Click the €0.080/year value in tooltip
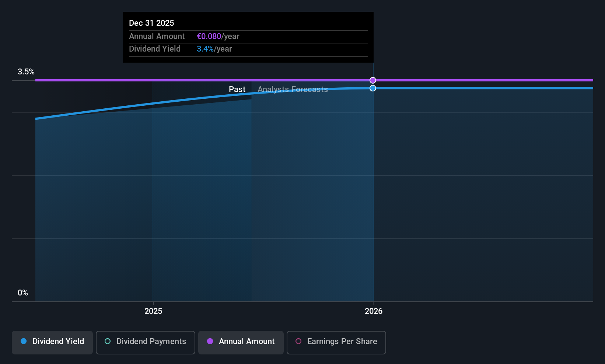 click(x=218, y=36)
